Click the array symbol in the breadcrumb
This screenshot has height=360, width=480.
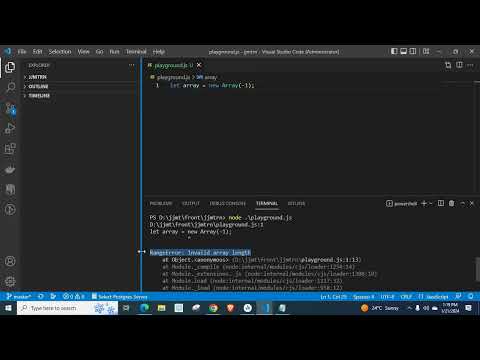click(207, 77)
